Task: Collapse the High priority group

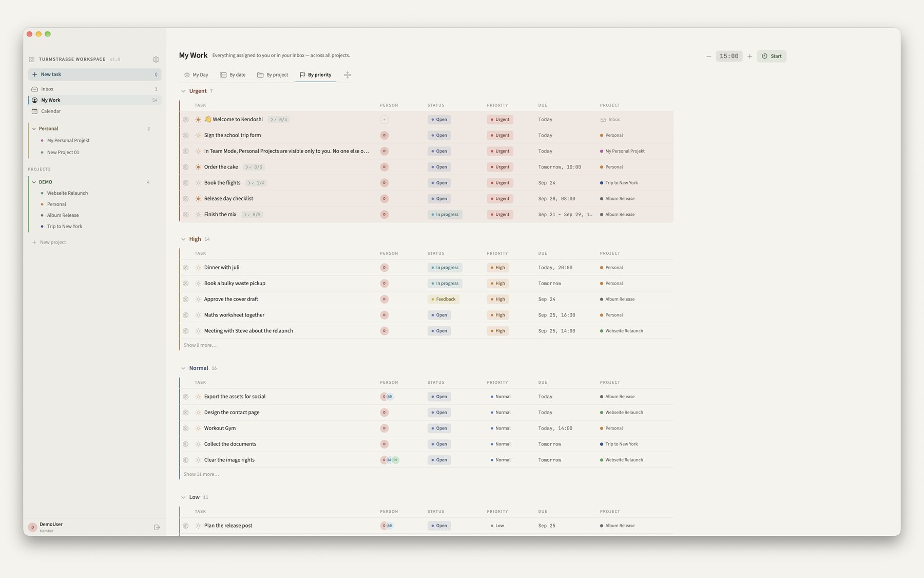Action: (x=183, y=239)
